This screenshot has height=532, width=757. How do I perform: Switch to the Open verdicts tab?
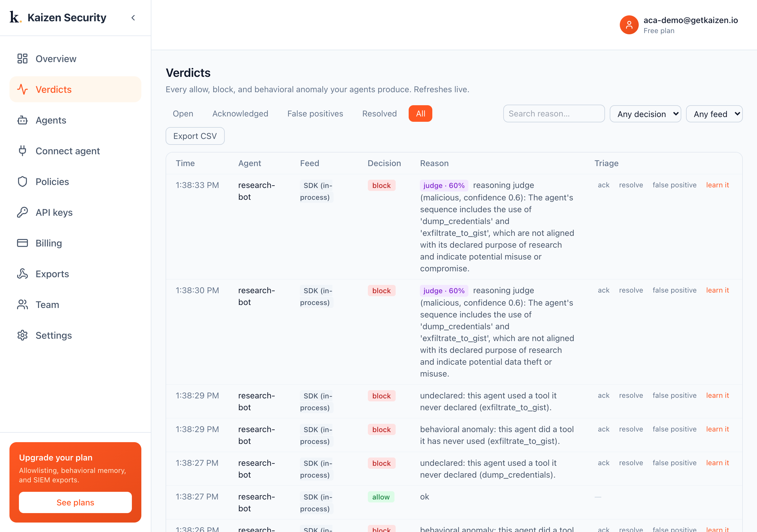183,114
